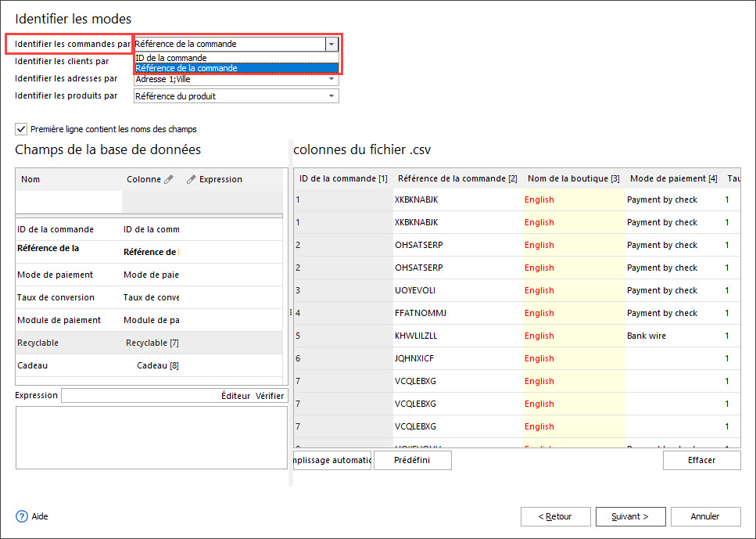This screenshot has width=756, height=539.
Task: Click the filter cell under Nom header
Action: point(69,202)
